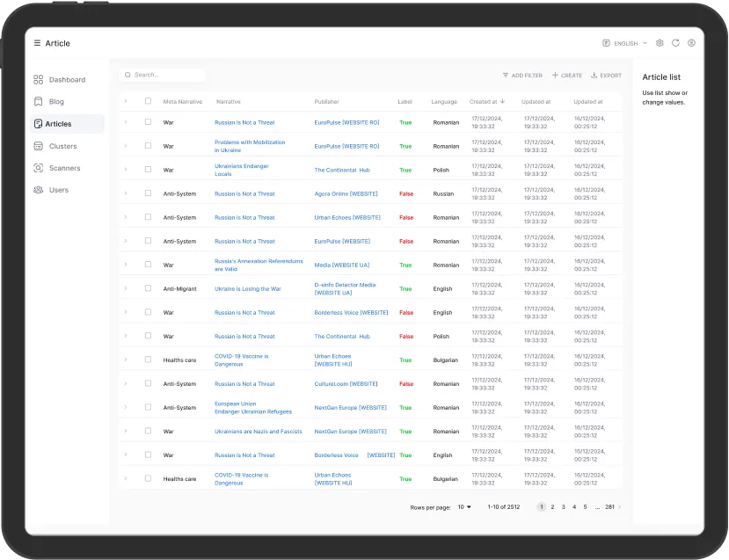Click the language translate icon
The height and width of the screenshot is (560, 729).
coord(606,43)
